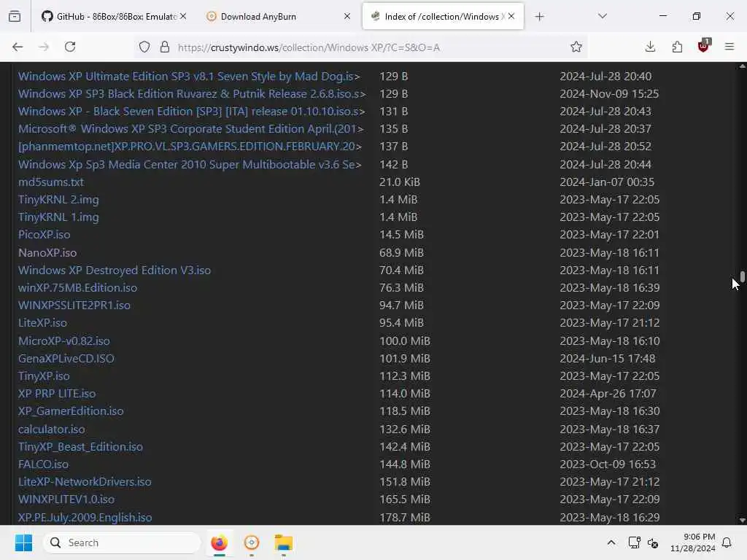Download WINXPSSLITE2PR1.iso
Viewport: 747px width, 560px height.
74,306
